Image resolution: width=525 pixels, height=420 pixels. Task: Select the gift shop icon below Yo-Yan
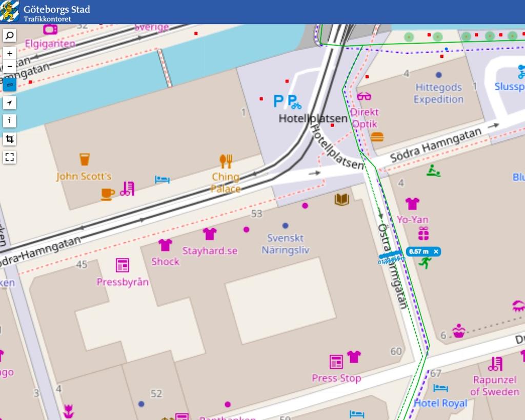pyautogui.click(x=423, y=234)
